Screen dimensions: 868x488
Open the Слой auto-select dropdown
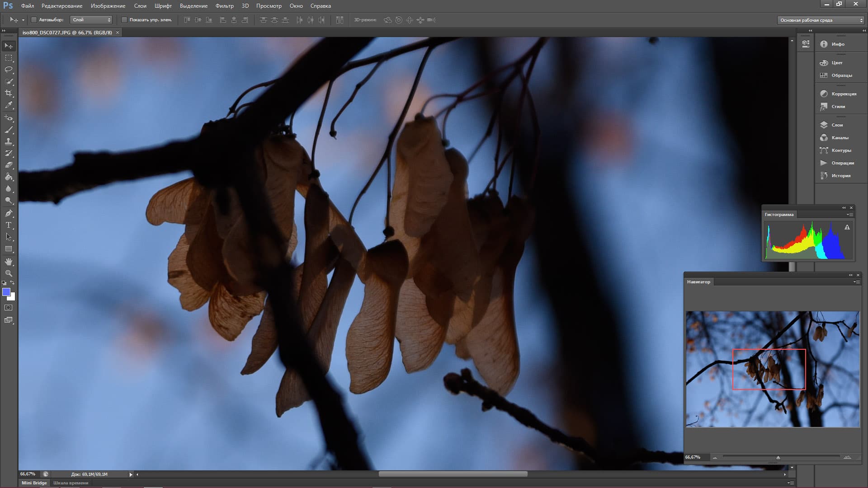coord(91,20)
